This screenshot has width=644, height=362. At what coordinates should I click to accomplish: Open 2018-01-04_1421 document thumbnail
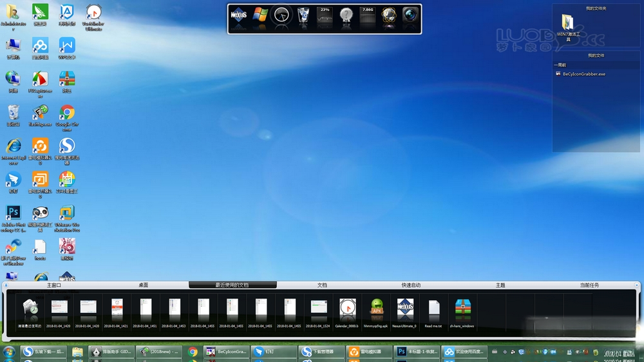[117, 312]
